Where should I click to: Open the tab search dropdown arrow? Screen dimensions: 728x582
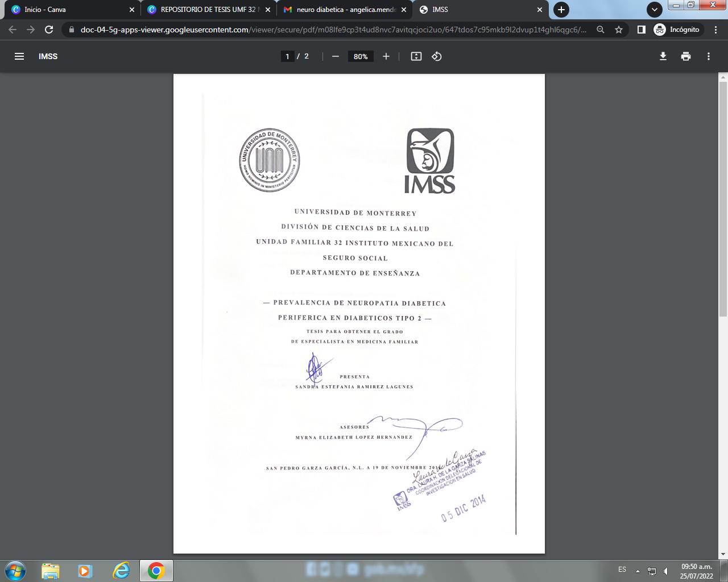(655, 10)
